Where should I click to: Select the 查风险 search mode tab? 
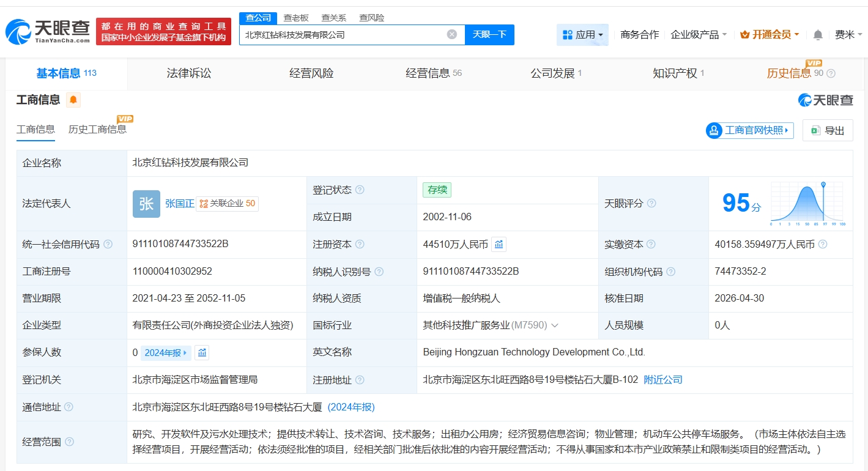[372, 18]
